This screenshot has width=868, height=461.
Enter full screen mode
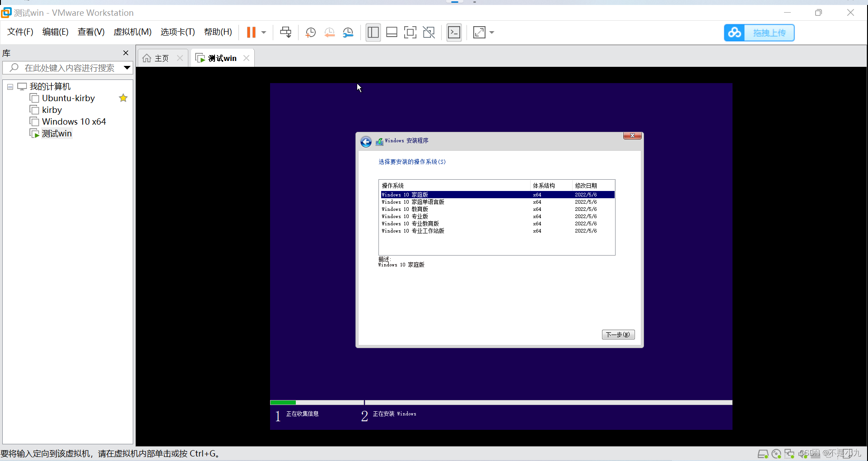(x=410, y=32)
